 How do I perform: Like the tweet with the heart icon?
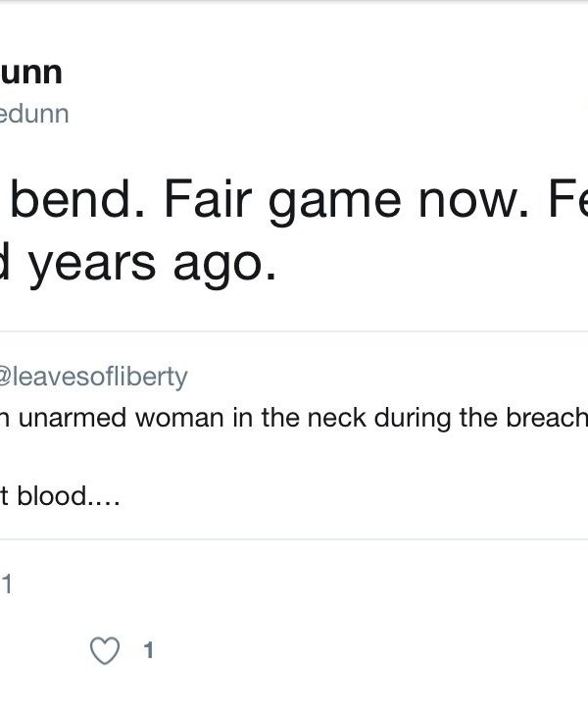click(x=105, y=650)
